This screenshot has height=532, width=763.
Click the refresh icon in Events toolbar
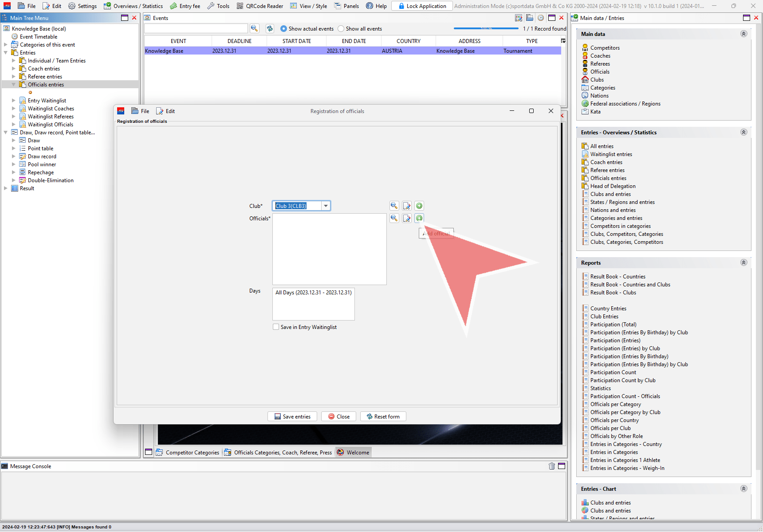point(270,28)
